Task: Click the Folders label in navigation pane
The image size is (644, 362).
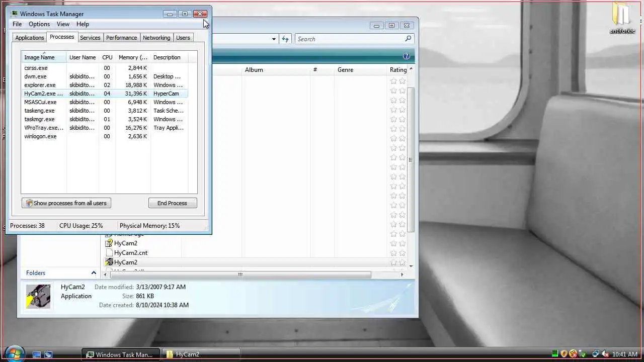Action: coord(36,273)
